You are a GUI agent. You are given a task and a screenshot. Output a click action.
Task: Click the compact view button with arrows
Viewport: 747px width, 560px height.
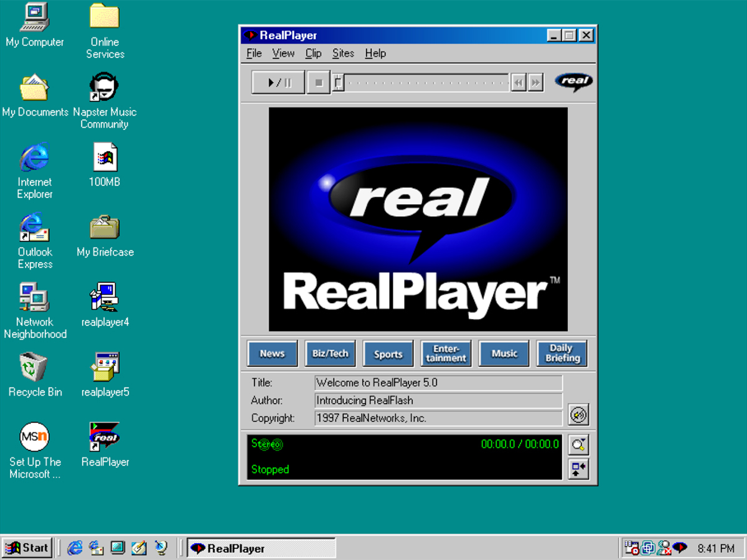(x=578, y=469)
